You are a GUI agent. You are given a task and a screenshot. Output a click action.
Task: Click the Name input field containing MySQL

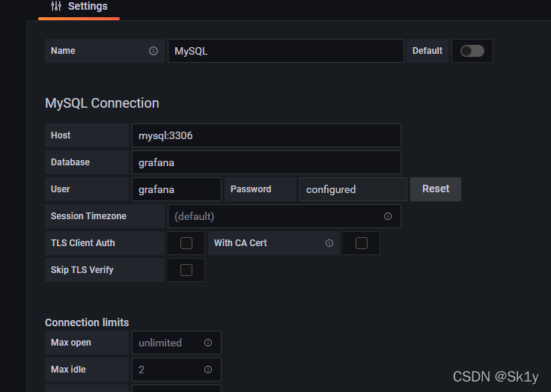[285, 51]
